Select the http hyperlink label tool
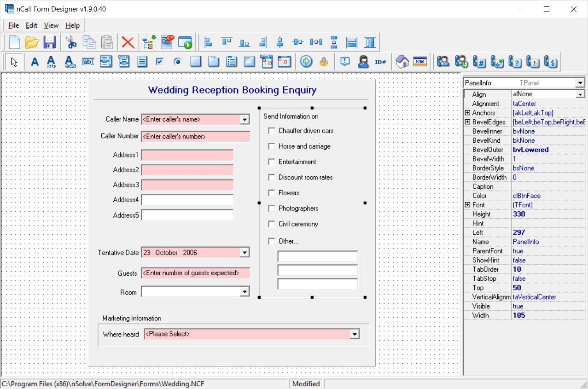Viewport: 588px width, 389px height. (x=51, y=61)
